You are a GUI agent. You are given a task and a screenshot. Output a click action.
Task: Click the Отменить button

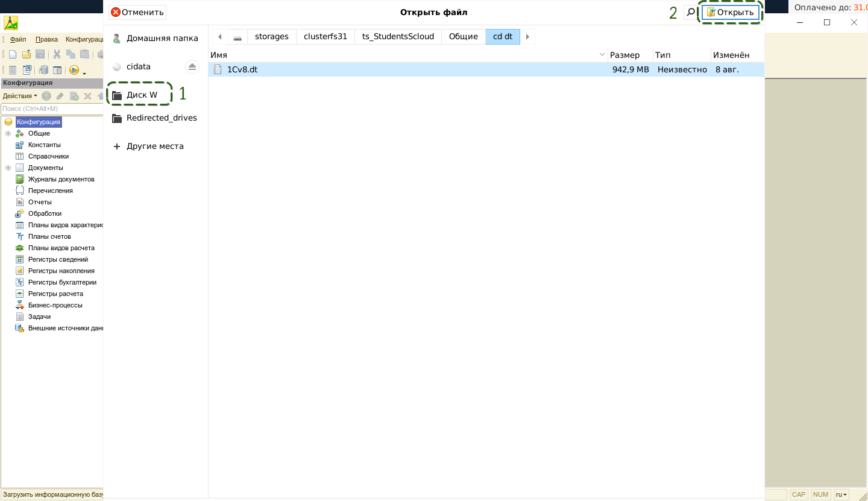tap(137, 12)
